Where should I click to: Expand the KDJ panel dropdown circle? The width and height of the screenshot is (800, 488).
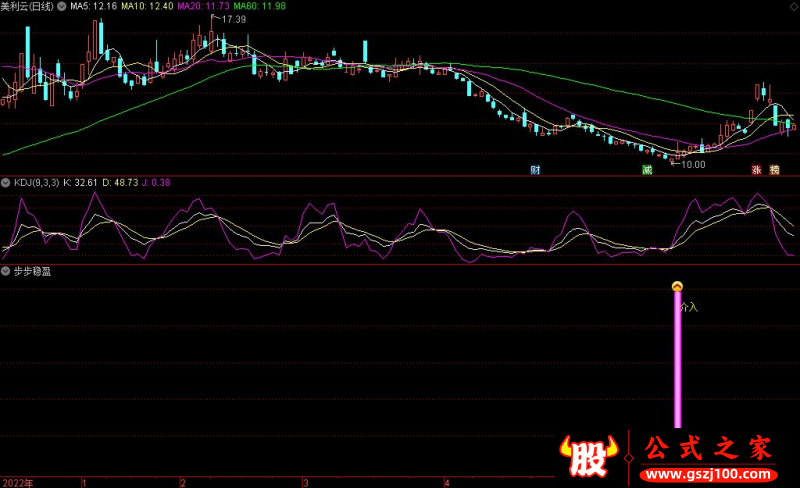coord(6,183)
